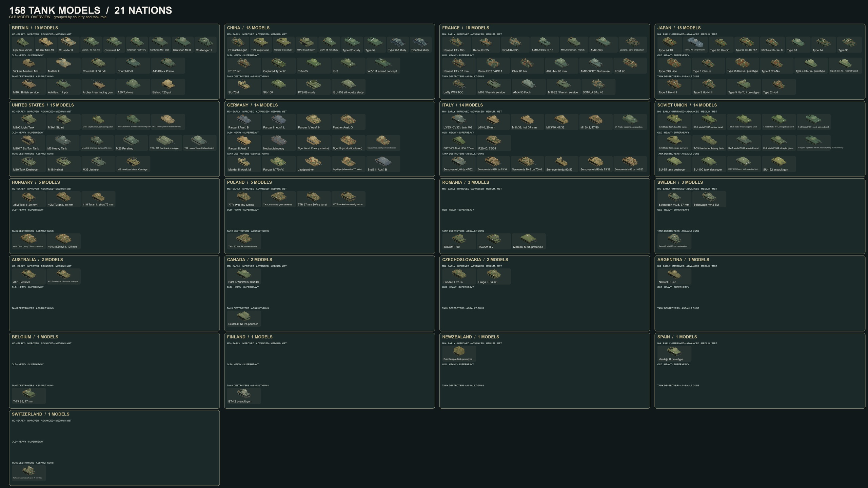Select the M26 Pershing tank card
Viewport: 868px width, 488px height.
(x=131, y=143)
